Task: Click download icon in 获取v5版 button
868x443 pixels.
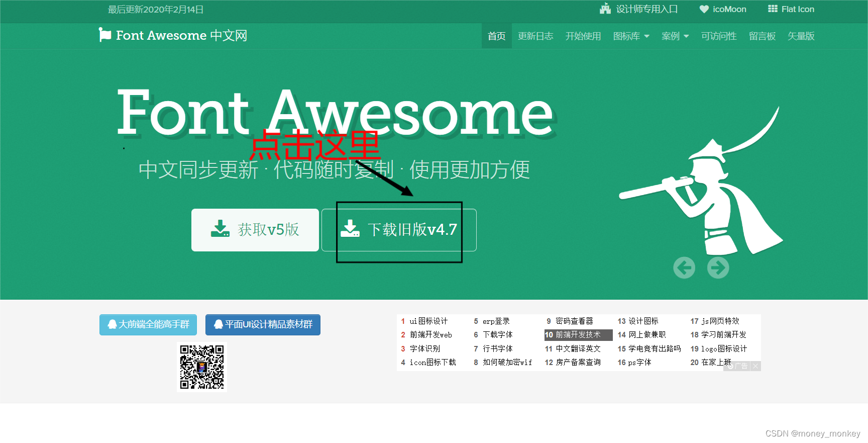Action: coord(220,228)
